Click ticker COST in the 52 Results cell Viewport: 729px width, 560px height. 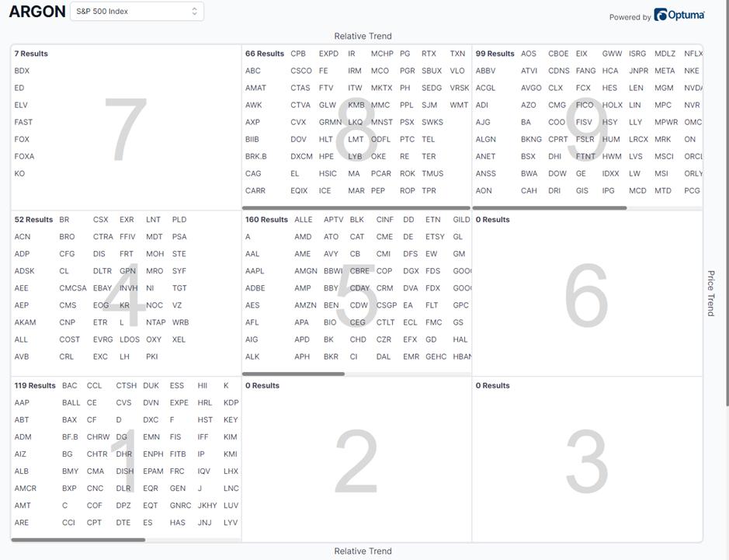point(69,339)
